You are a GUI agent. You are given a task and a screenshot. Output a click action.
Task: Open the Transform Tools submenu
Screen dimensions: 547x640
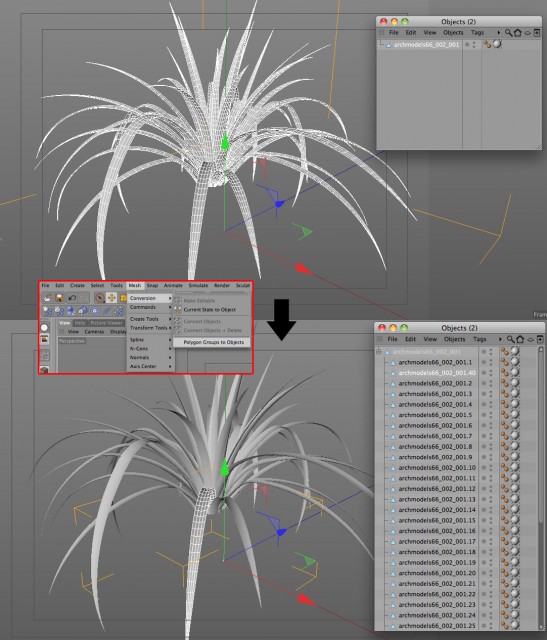tap(150, 328)
